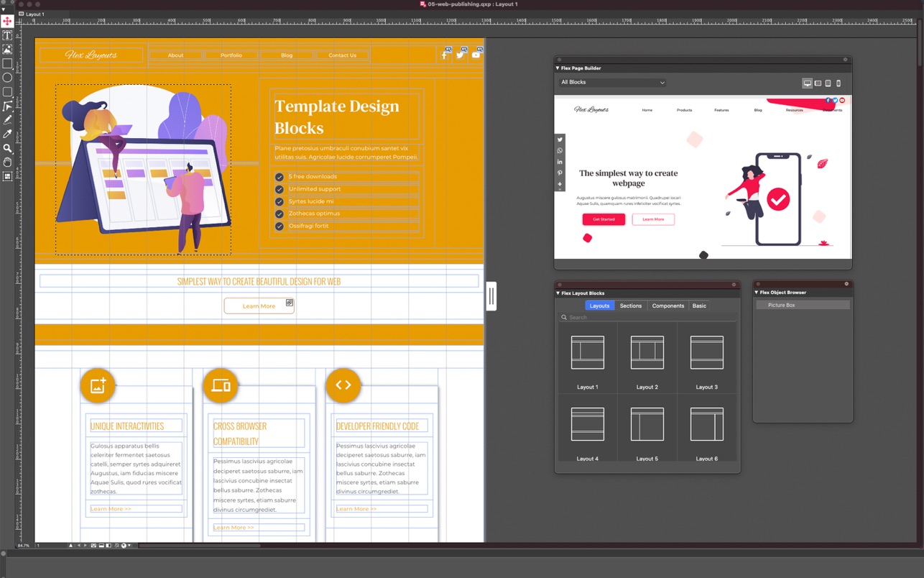The height and width of the screenshot is (578, 924).
Task: Switch to the Components tab
Action: click(668, 306)
